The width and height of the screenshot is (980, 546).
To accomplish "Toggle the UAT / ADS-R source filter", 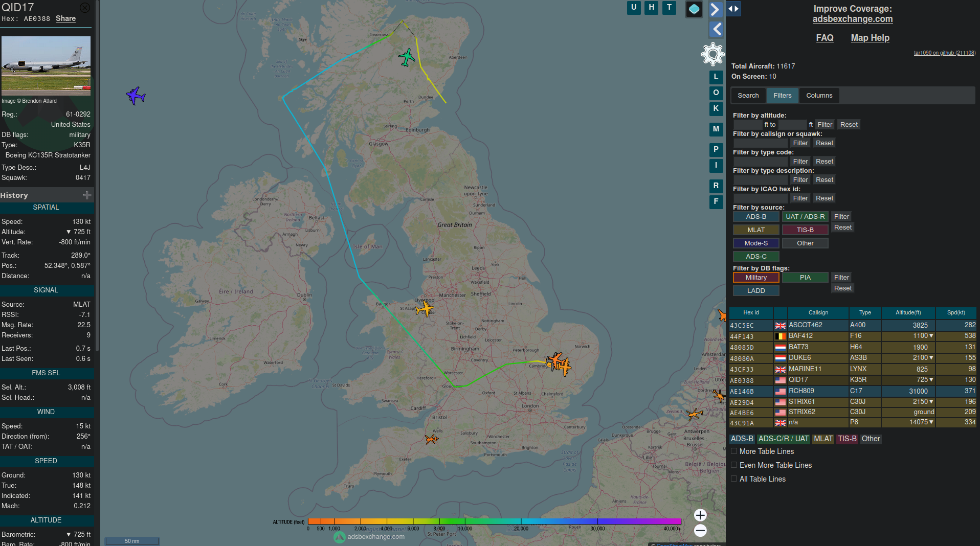I will pyautogui.click(x=805, y=217).
